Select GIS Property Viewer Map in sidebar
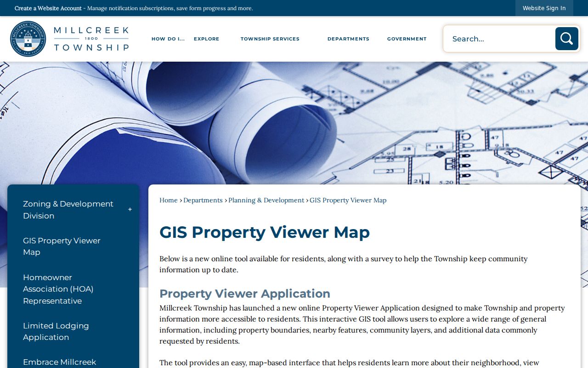This screenshot has width=588, height=368. pos(62,246)
